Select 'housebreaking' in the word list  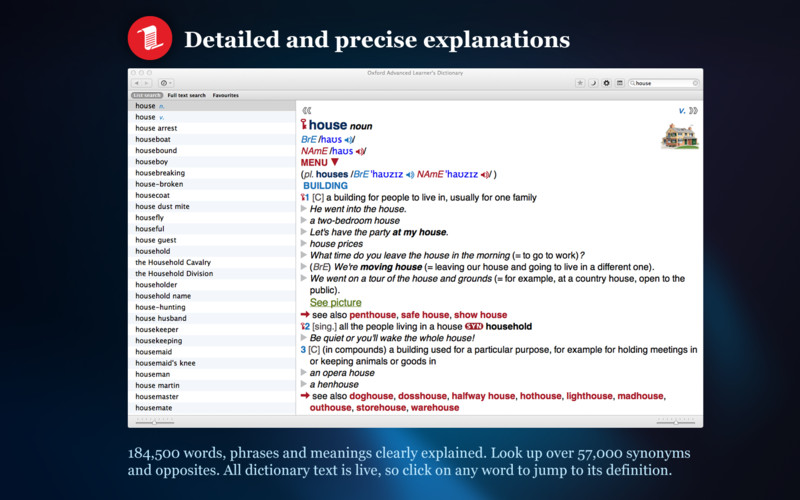pos(212,173)
